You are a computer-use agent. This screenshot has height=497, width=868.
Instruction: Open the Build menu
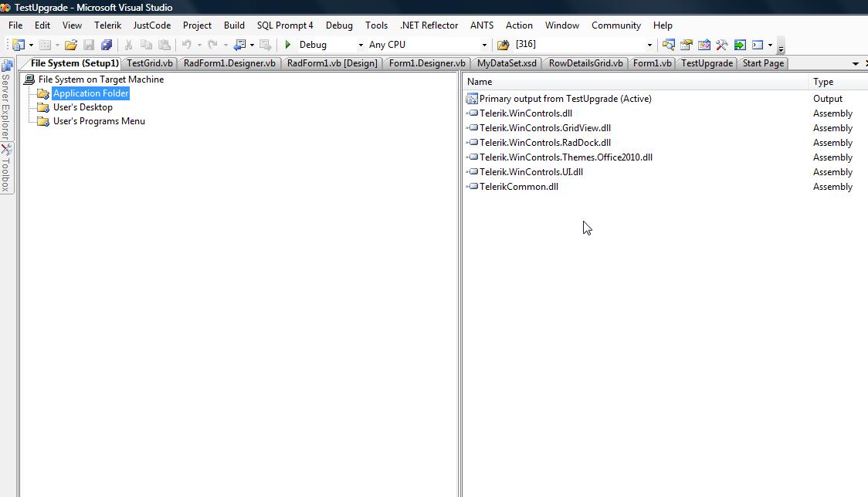(234, 25)
